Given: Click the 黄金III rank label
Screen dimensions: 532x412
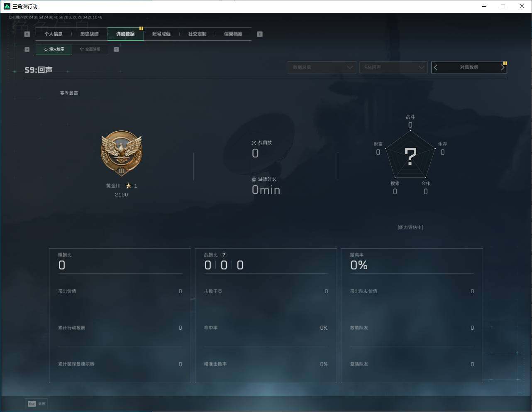Looking at the screenshot, I should tap(113, 186).
